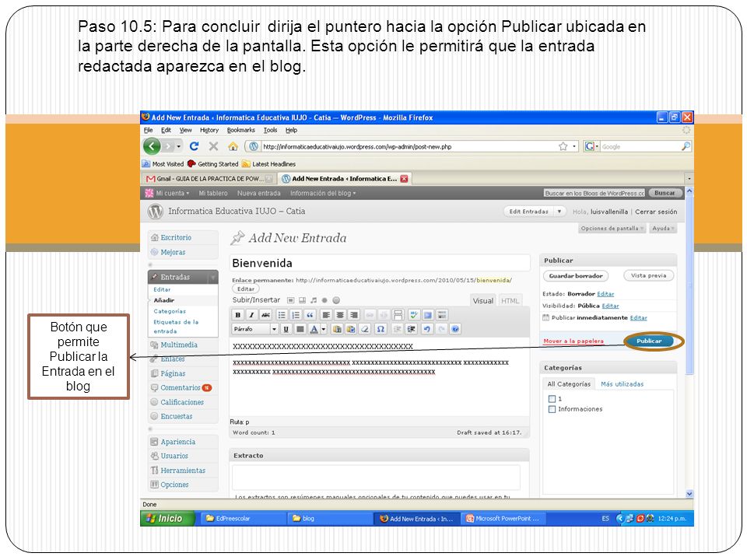Open Opciones de pantalla panel

pyautogui.click(x=612, y=229)
